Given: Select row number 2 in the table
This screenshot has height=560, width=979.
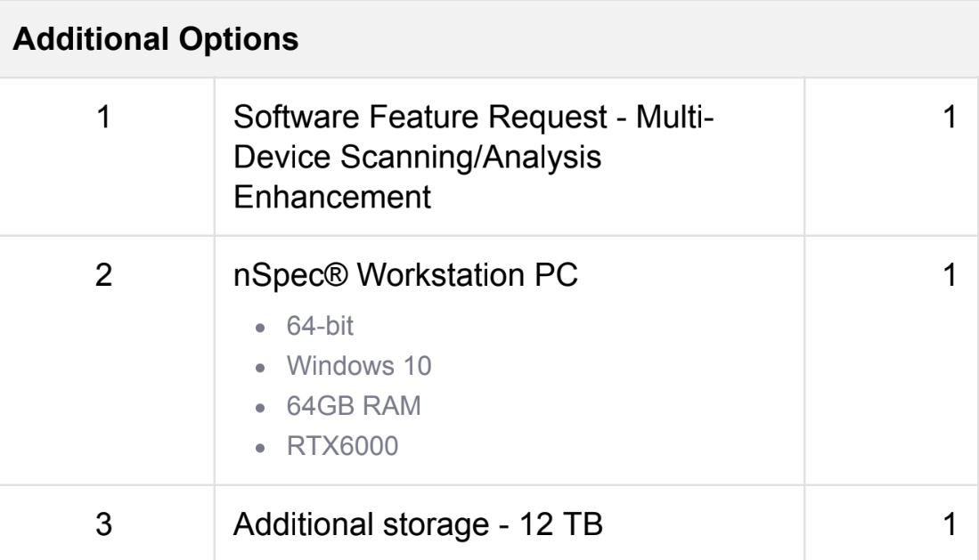Looking at the screenshot, I should [103, 277].
